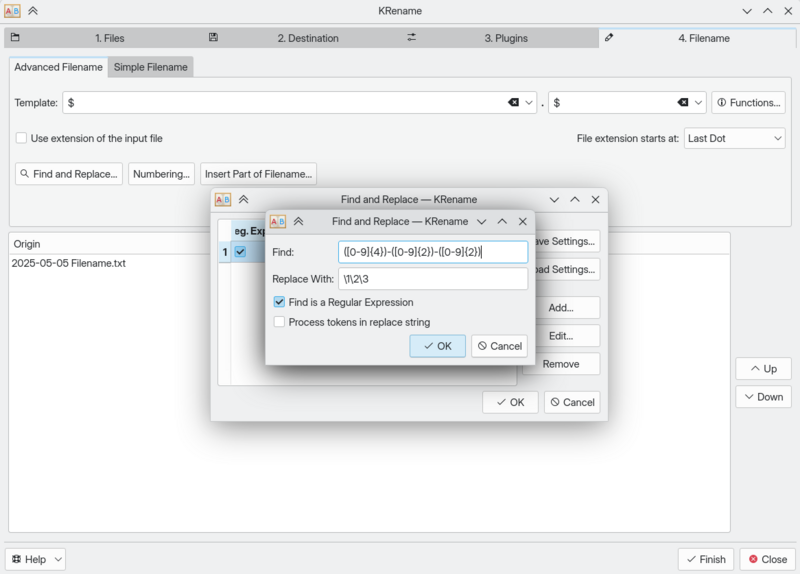Click KRename icon in the rear Find and Replace window
This screenshot has height=574, width=800.
click(223, 199)
